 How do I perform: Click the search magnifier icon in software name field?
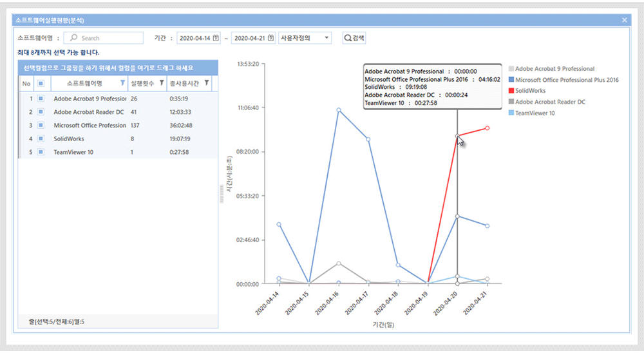click(x=73, y=38)
